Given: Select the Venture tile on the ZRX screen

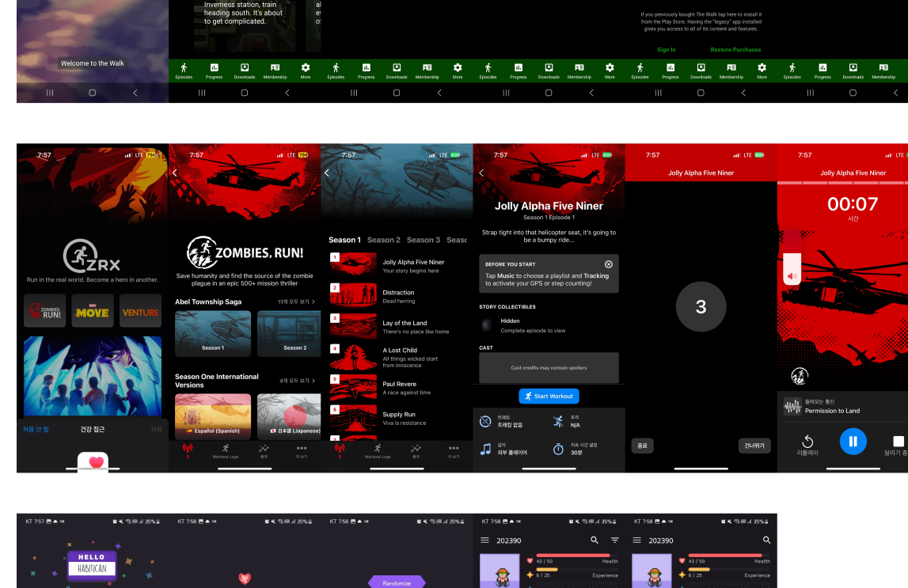Looking at the screenshot, I should tap(140, 311).
